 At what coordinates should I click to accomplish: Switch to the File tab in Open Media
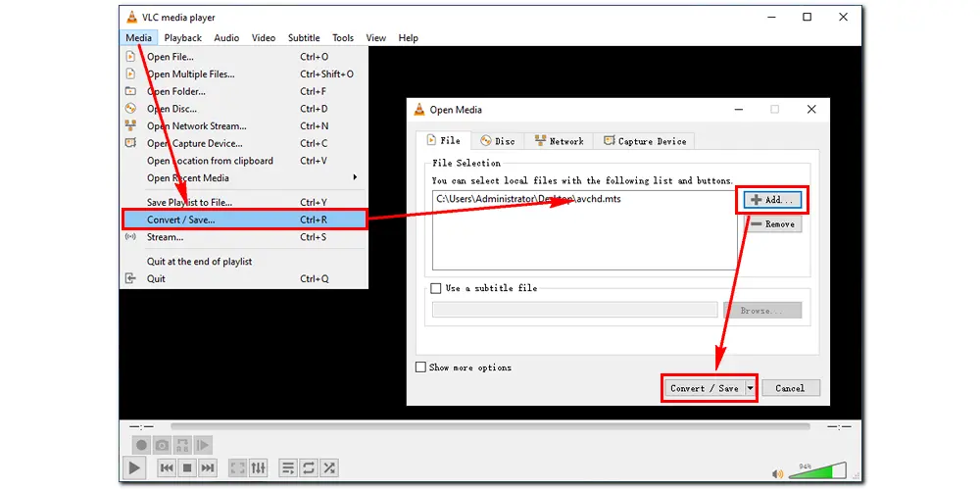[444, 140]
